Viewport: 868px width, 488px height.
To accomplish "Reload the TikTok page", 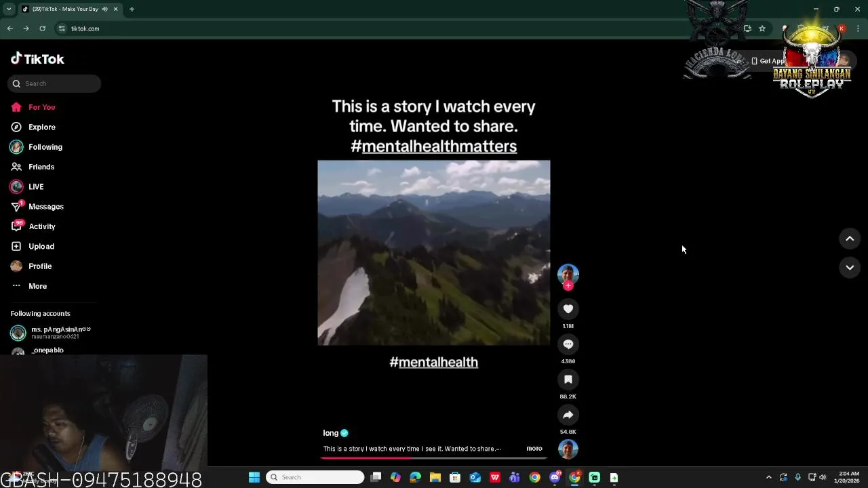I will click(x=42, y=28).
